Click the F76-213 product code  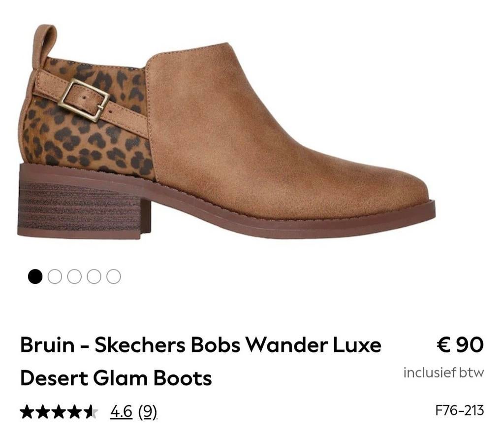(459, 409)
